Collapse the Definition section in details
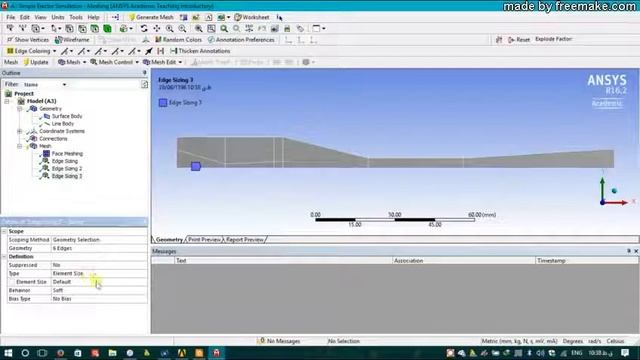Image resolution: width=640 pixels, height=360 pixels. tap(4, 257)
